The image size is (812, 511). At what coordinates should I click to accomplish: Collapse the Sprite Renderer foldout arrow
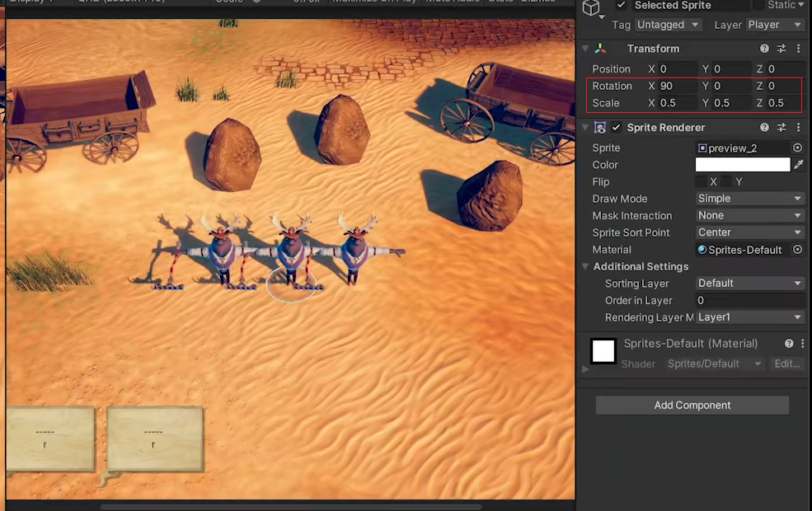[x=585, y=128]
